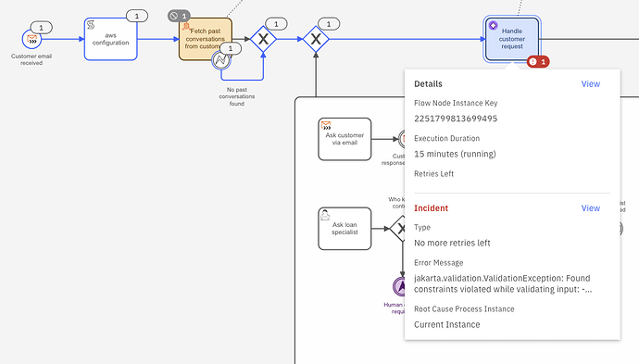
Task: Click the canceled count badge above Fetch task
Action: tap(179, 16)
